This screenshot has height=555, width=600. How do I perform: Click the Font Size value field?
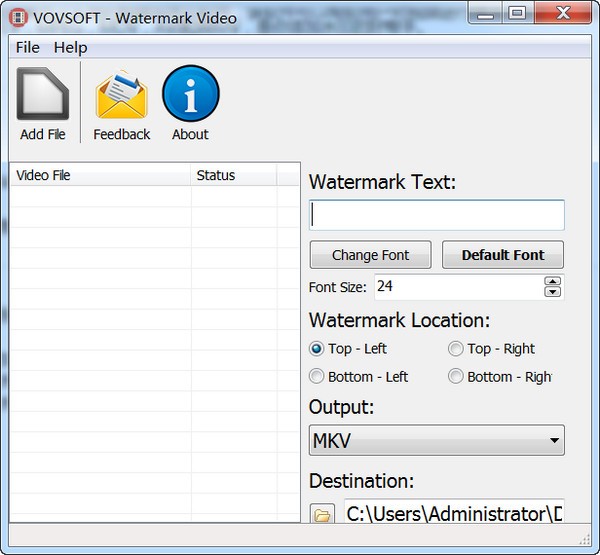pyautogui.click(x=459, y=287)
